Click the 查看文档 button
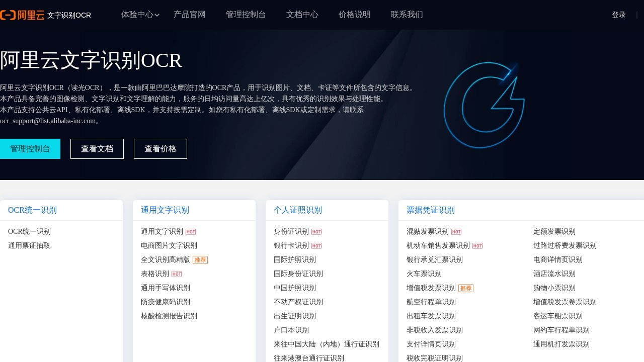Screen dimensions: 644x362 (97, 149)
